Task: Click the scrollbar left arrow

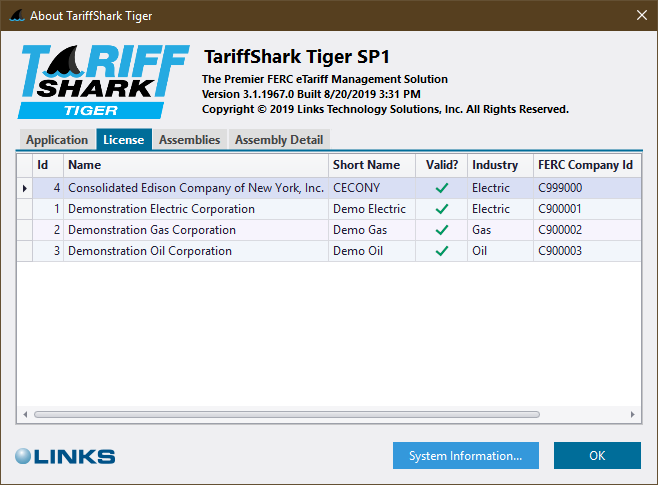Action: 25,415
